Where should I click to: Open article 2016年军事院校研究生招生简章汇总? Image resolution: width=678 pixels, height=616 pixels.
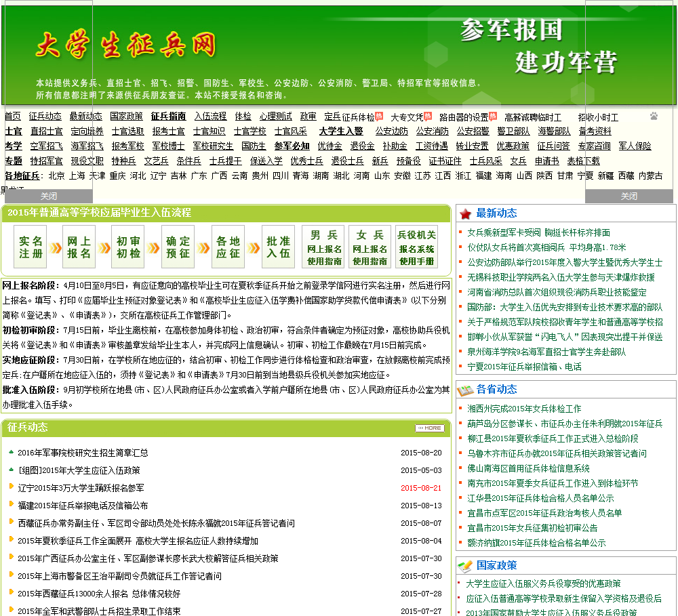pyautogui.click(x=83, y=453)
